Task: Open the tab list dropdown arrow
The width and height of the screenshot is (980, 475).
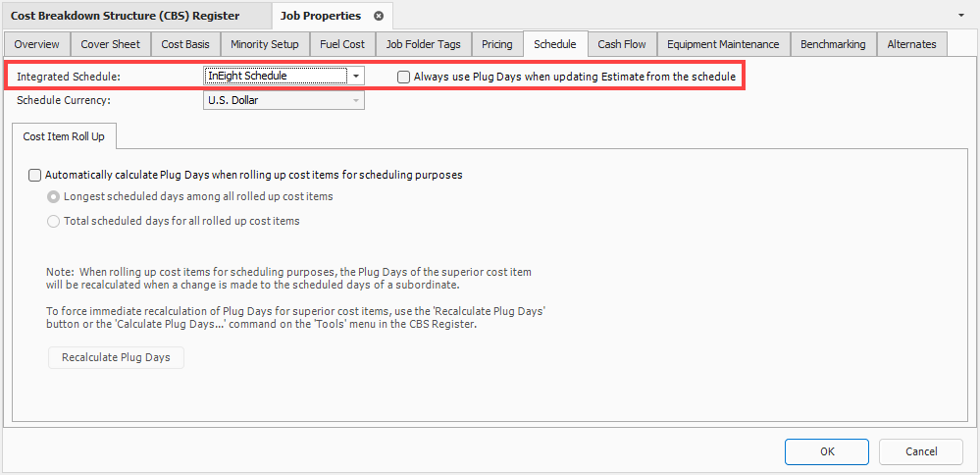Action: 959,16
